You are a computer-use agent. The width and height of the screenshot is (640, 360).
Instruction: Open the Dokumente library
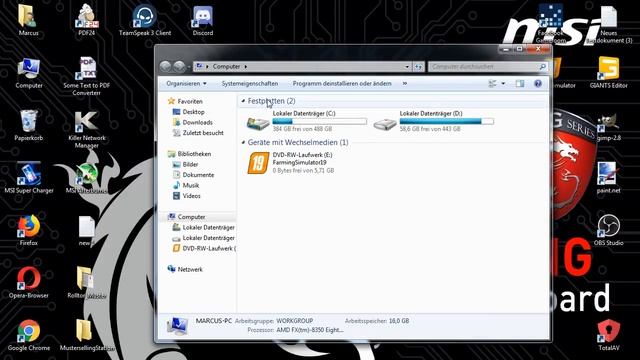(x=198, y=175)
